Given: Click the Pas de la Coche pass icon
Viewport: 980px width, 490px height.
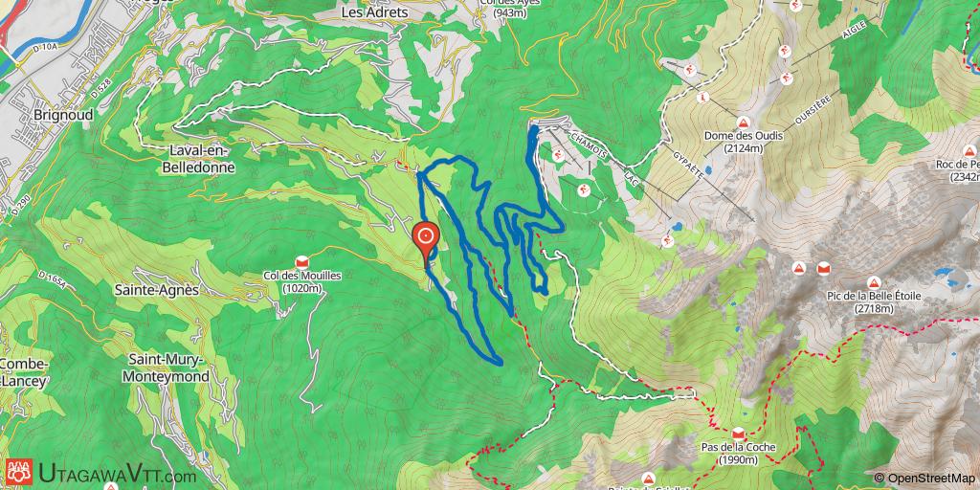Looking at the screenshot, I should (738, 434).
